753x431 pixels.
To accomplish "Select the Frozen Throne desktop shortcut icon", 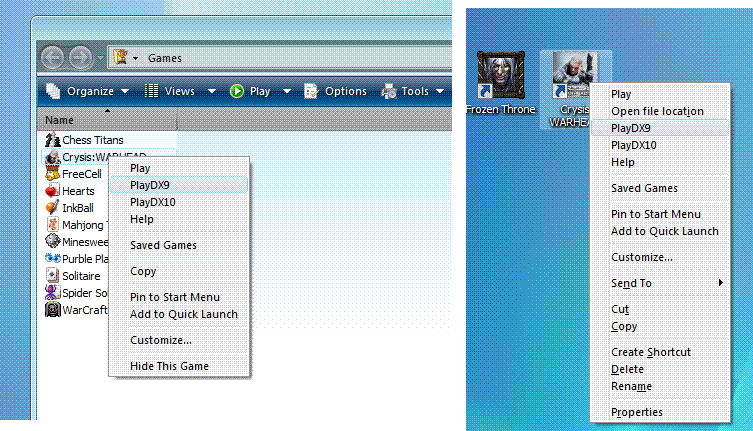I will (500, 75).
